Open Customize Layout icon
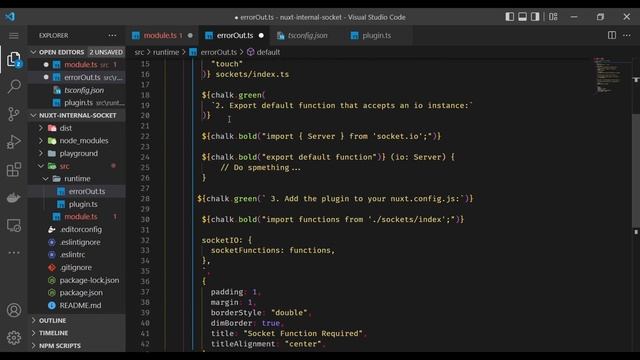Image resolution: width=640 pixels, height=360 pixels. click(553, 17)
